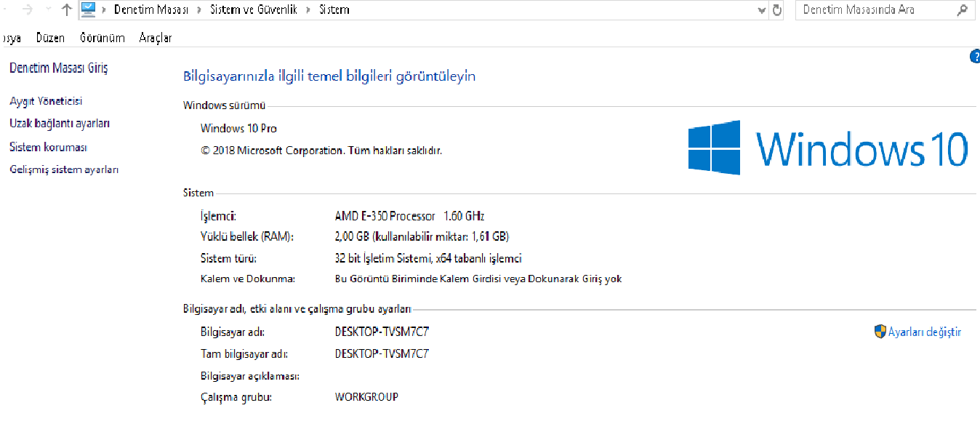Select the WORKGROUP value
Viewport: 980px width, 432px height.
pyautogui.click(x=366, y=397)
